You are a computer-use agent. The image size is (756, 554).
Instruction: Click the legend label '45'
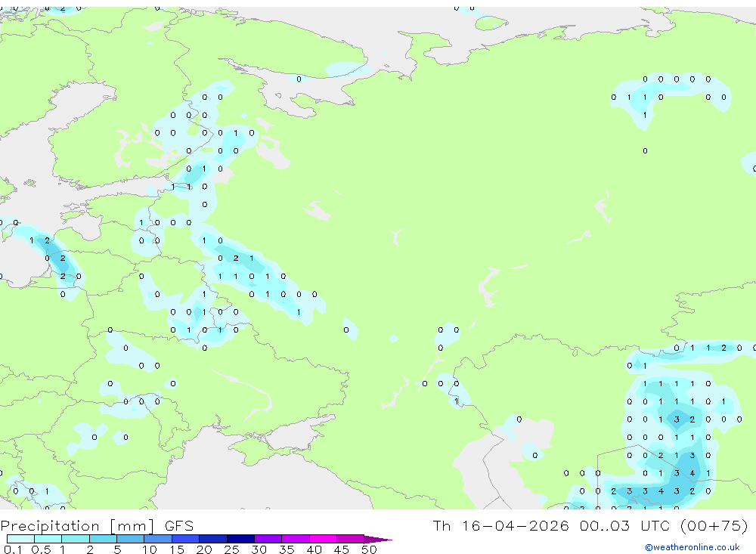coord(342,549)
